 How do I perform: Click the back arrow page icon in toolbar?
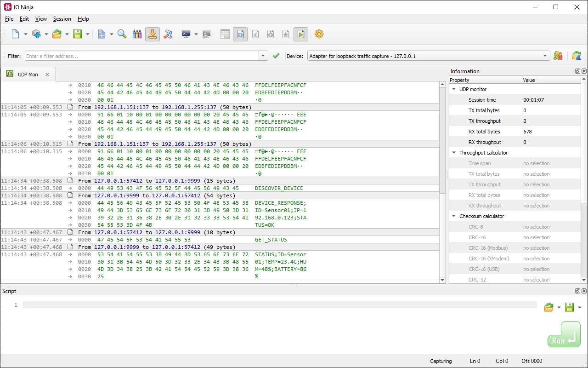point(255,34)
